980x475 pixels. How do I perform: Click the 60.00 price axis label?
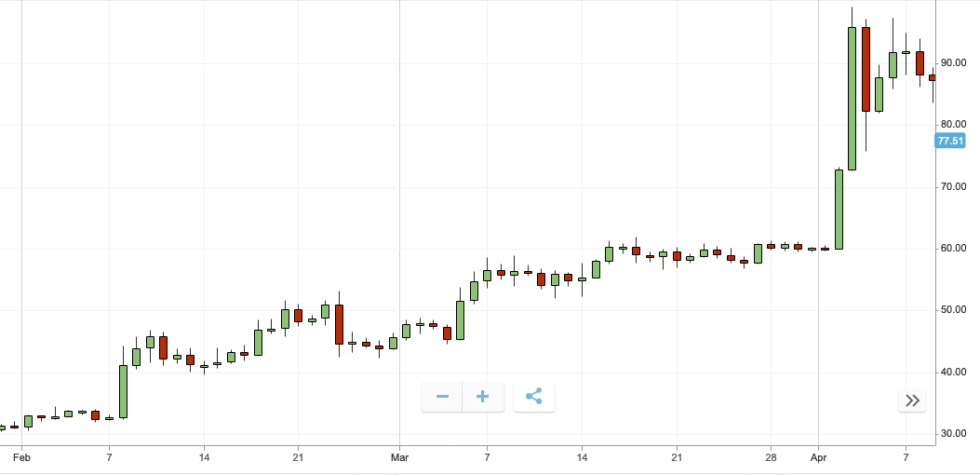[953, 249]
